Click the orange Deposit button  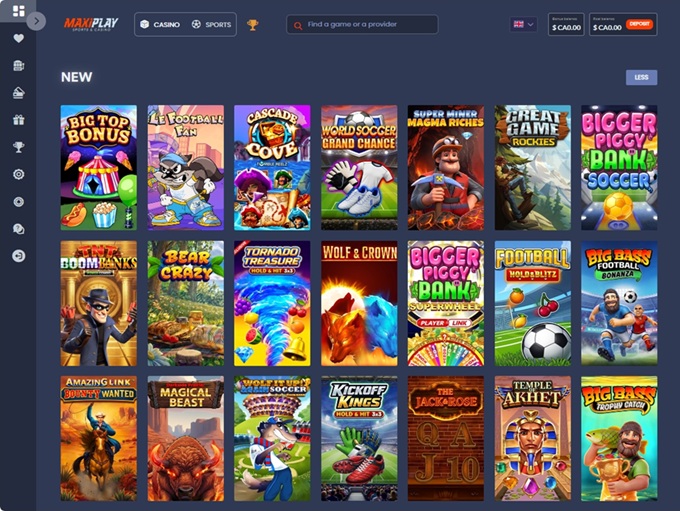click(639, 24)
